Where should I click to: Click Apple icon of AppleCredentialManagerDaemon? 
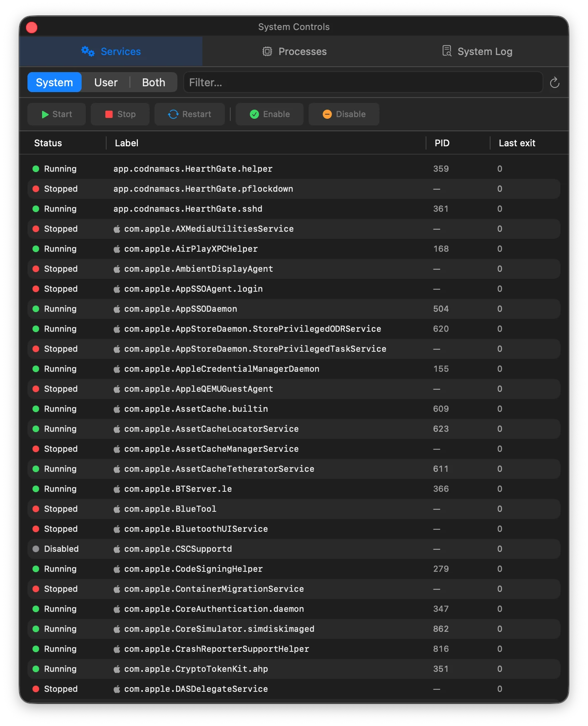point(117,369)
